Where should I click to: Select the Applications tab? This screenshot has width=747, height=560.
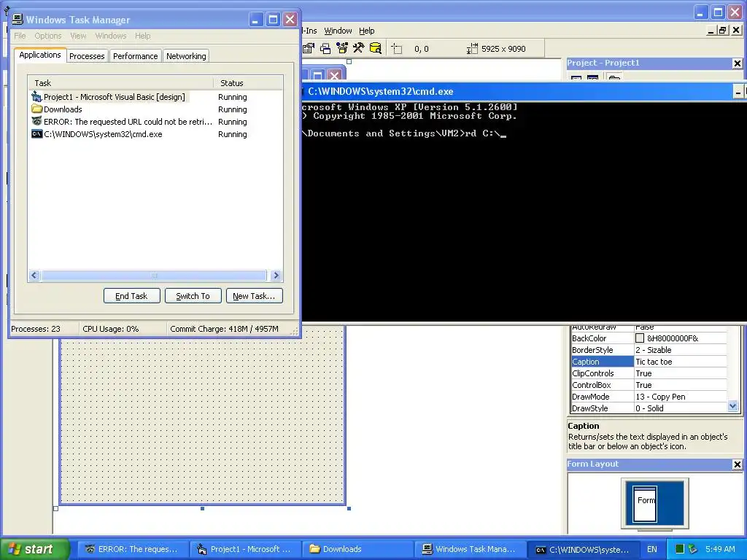pos(40,55)
